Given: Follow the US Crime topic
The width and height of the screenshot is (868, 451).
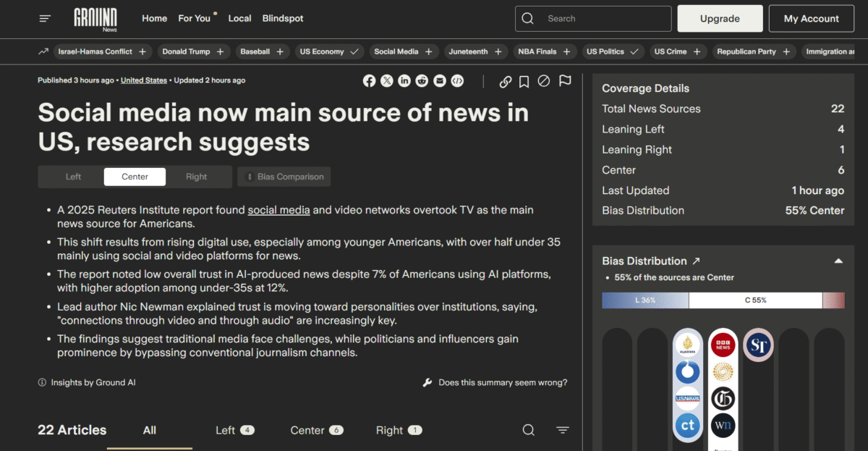Looking at the screenshot, I should [697, 51].
